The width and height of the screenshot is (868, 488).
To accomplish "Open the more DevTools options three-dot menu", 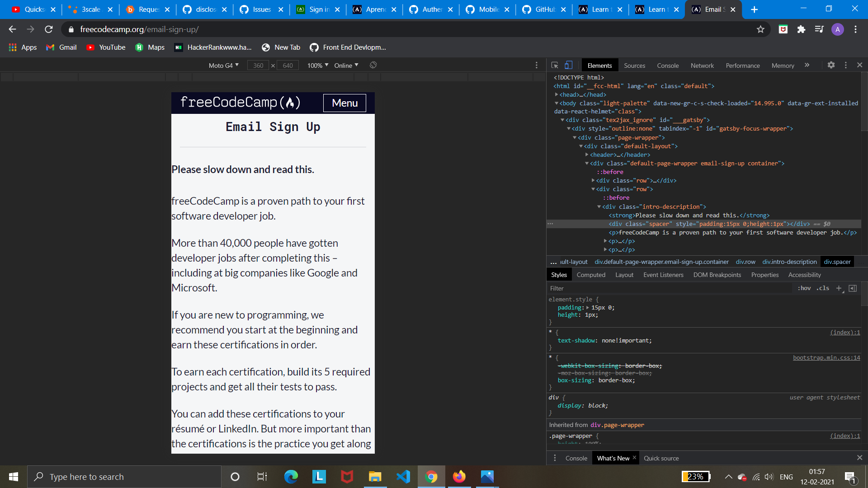I will tap(845, 65).
